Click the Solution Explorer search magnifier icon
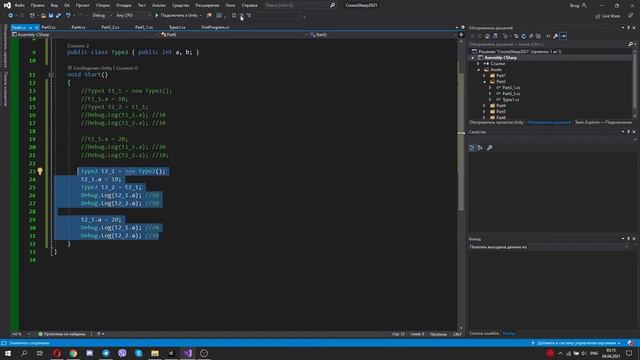Viewport: 640px width, 360px height. (x=630, y=44)
